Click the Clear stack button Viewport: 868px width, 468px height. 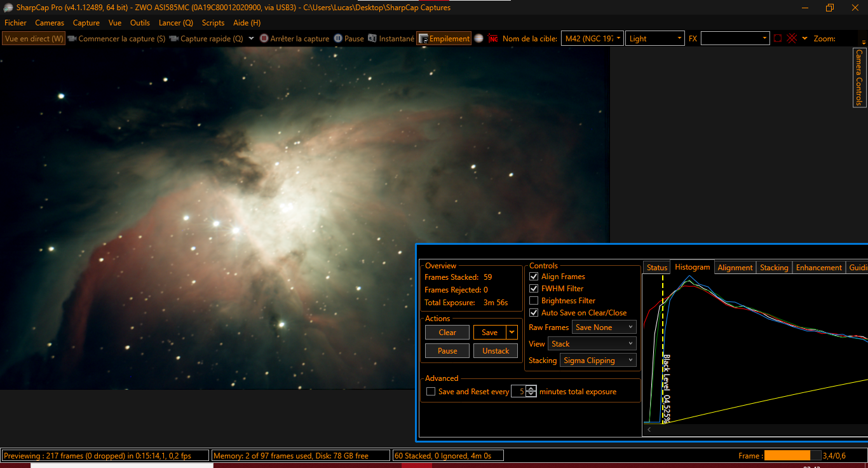click(x=447, y=333)
